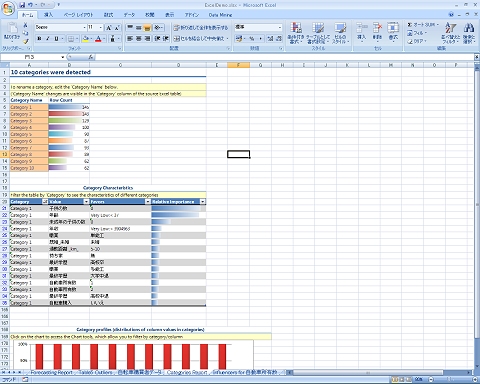Open the Value column filter dropdown
This screenshot has height=384, width=480.
[86, 202]
